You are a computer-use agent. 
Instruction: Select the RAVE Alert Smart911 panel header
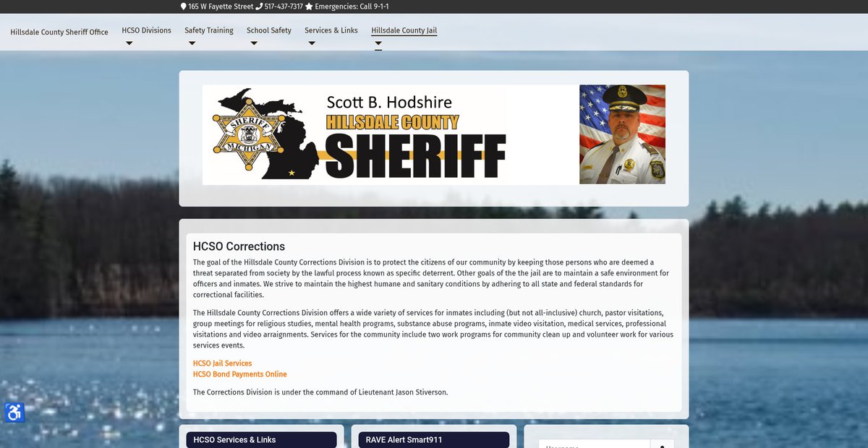[x=434, y=439]
